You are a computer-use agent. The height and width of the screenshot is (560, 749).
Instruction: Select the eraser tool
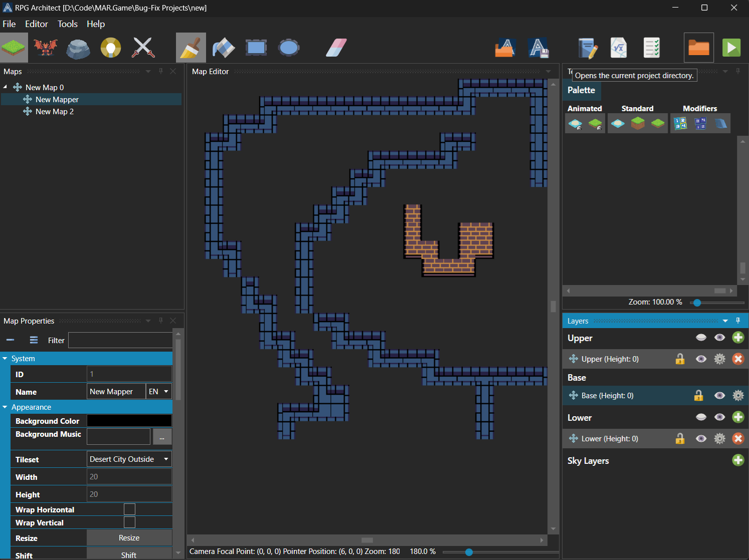(x=336, y=48)
